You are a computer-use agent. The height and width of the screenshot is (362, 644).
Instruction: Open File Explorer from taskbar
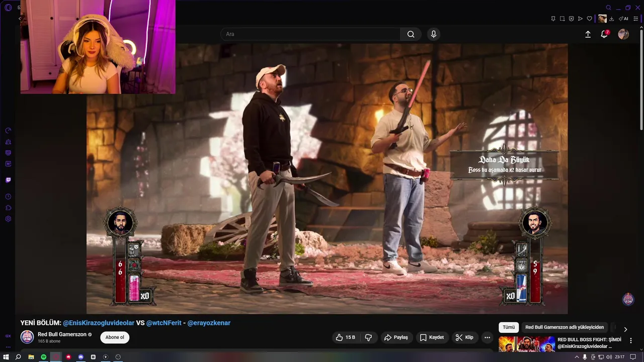click(31, 357)
